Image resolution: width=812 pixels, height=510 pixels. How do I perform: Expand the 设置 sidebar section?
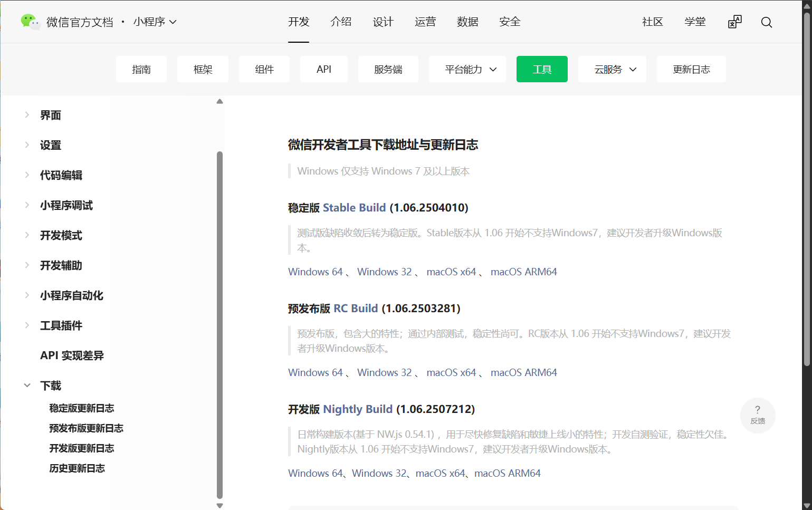tap(27, 145)
